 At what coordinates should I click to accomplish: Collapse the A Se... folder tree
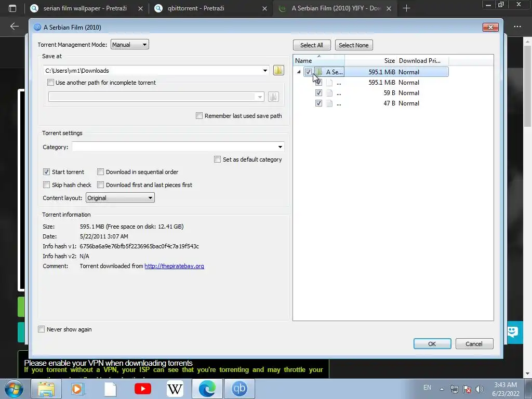pos(299,72)
